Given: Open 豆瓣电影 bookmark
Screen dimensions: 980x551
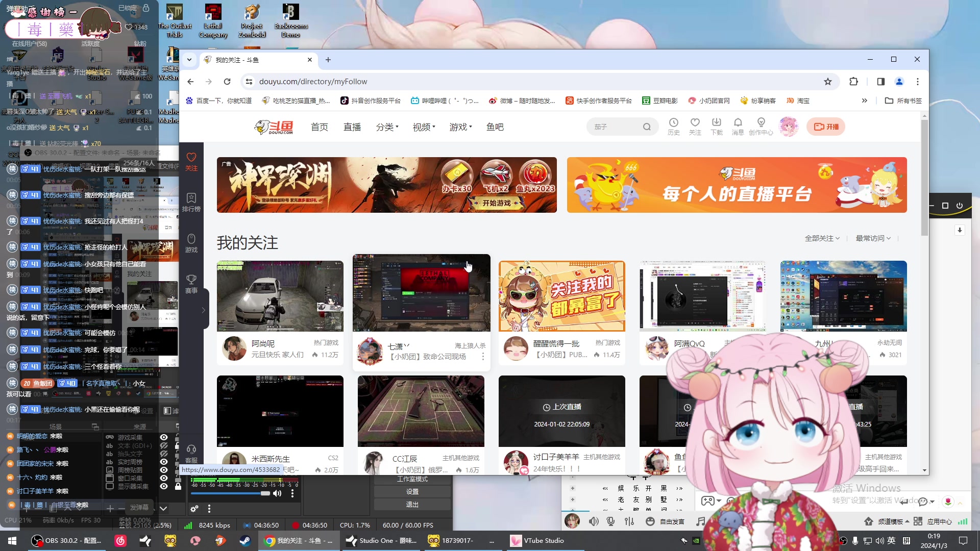Looking at the screenshot, I should click(659, 101).
